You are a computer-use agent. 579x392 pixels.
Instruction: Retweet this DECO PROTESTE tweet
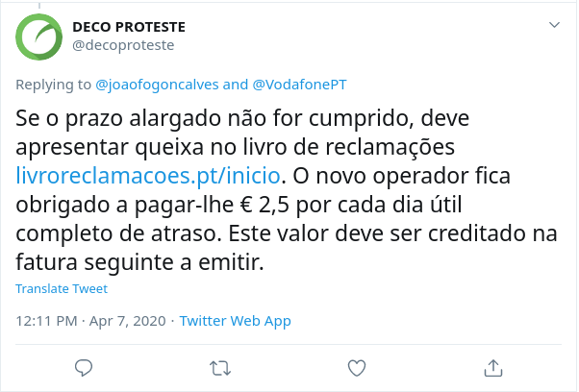(220, 368)
